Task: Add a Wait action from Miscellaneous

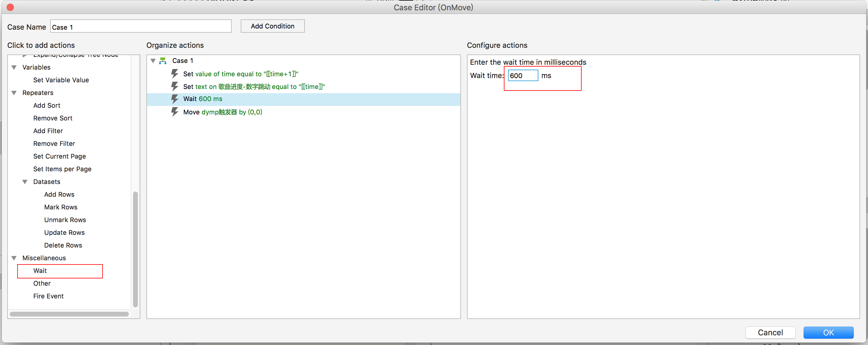Action: 40,271
